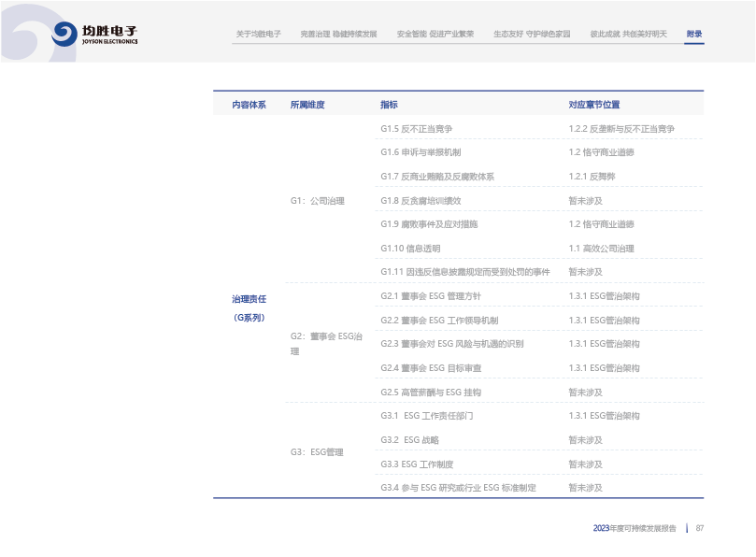Click the 附录 tab
The height and width of the screenshot is (557, 756).
tap(693, 34)
